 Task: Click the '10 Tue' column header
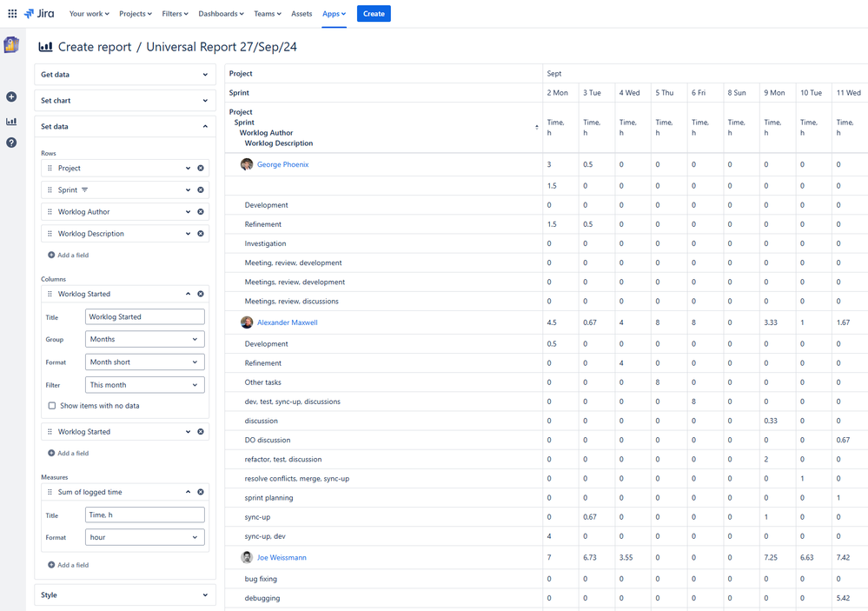[811, 92]
